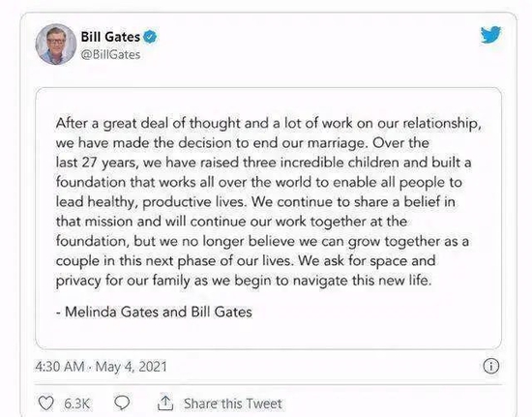Click the line starting that mission and will
This screenshot has width=532, height=417.
(x=231, y=222)
